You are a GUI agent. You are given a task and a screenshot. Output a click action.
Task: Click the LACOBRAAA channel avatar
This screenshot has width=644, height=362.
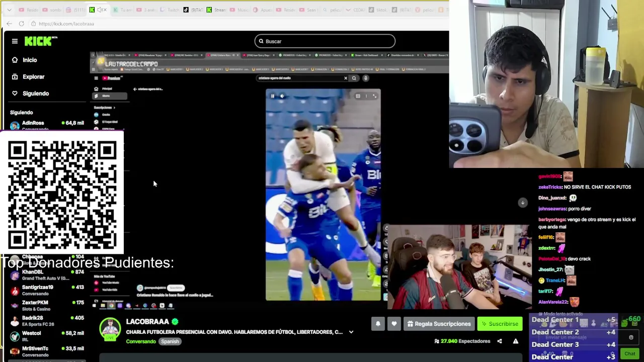110,329
